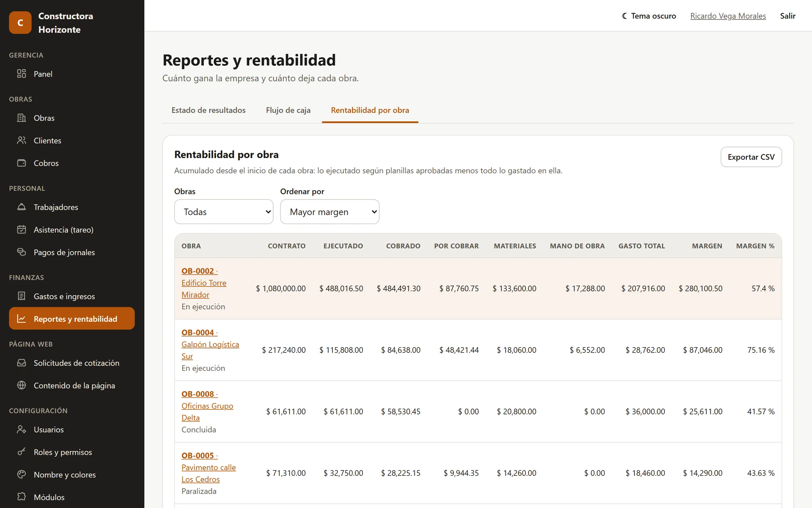Select the Rentabilidad por obra tab
This screenshot has height=508, width=812.
[370, 110]
